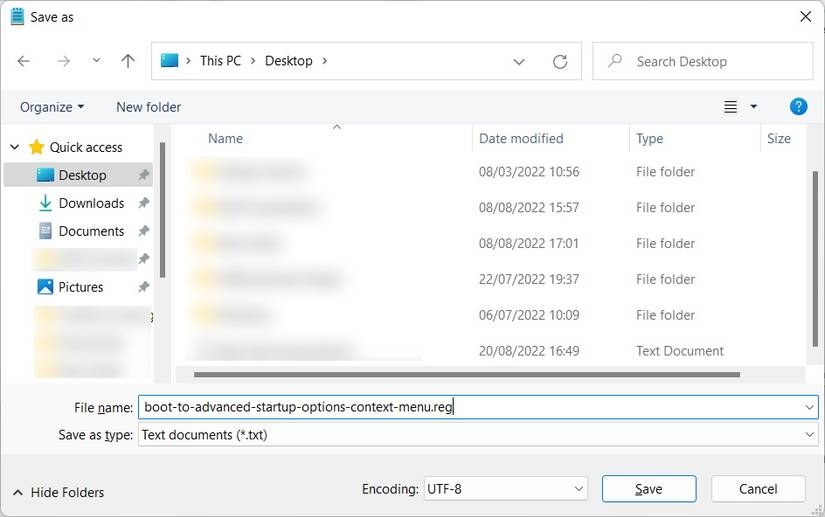825x517 pixels.
Task: Click pin icon next to Pictures
Action: pyautogui.click(x=144, y=287)
